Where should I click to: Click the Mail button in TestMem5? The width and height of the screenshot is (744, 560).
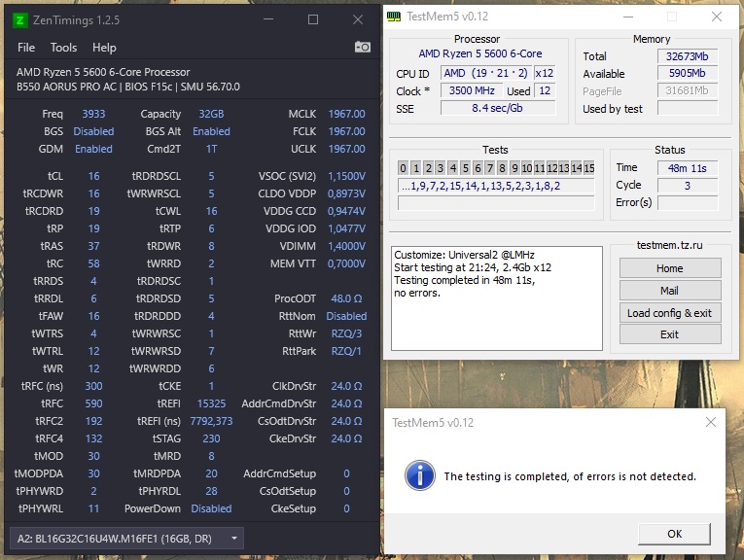[670, 291]
